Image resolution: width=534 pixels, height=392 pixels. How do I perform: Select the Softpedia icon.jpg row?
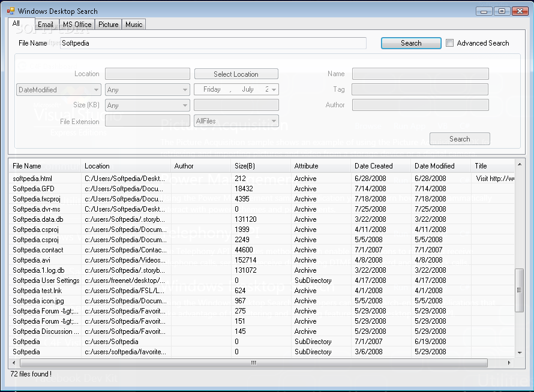(x=262, y=301)
